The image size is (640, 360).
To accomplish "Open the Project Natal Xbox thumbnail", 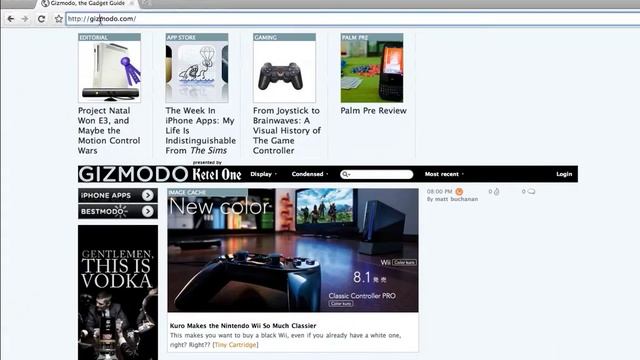I will coord(109,71).
